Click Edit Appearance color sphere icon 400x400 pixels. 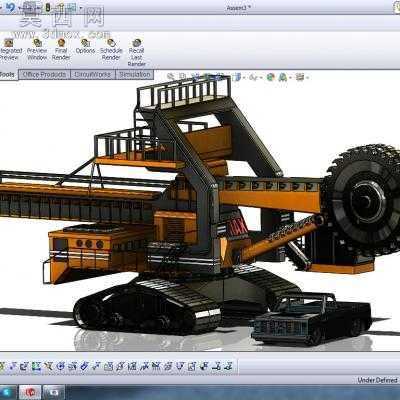coord(270,77)
